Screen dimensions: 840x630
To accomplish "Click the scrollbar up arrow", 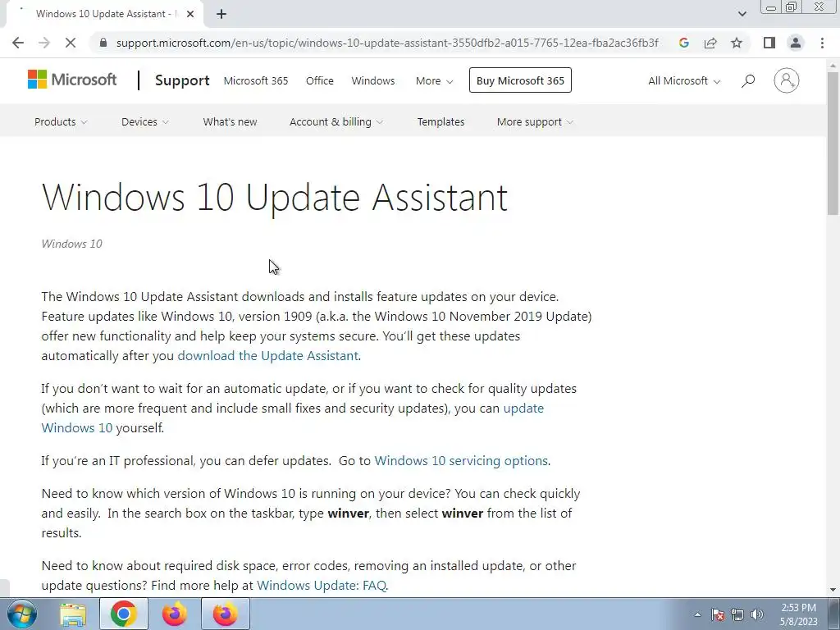I will point(833,66).
